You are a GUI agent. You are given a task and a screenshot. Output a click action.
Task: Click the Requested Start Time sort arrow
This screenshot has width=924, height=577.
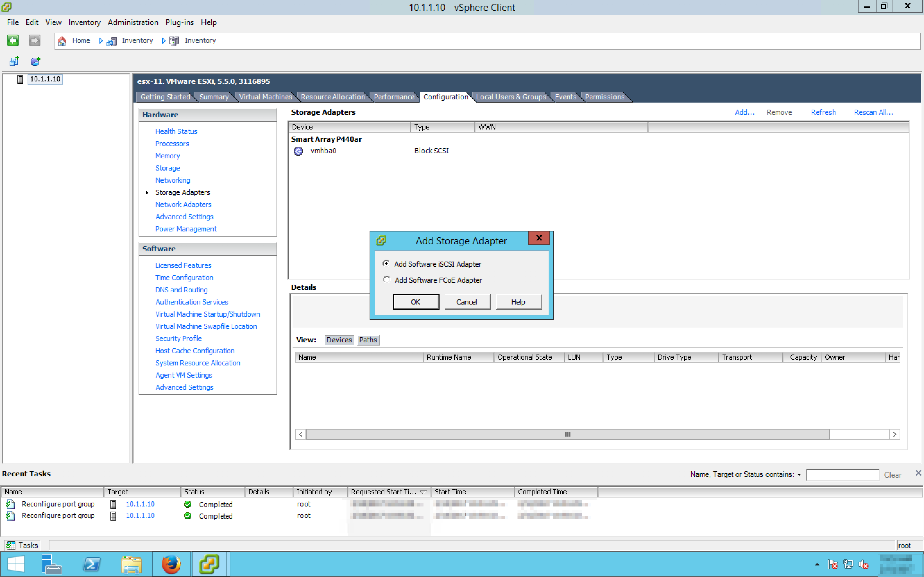[x=423, y=492]
